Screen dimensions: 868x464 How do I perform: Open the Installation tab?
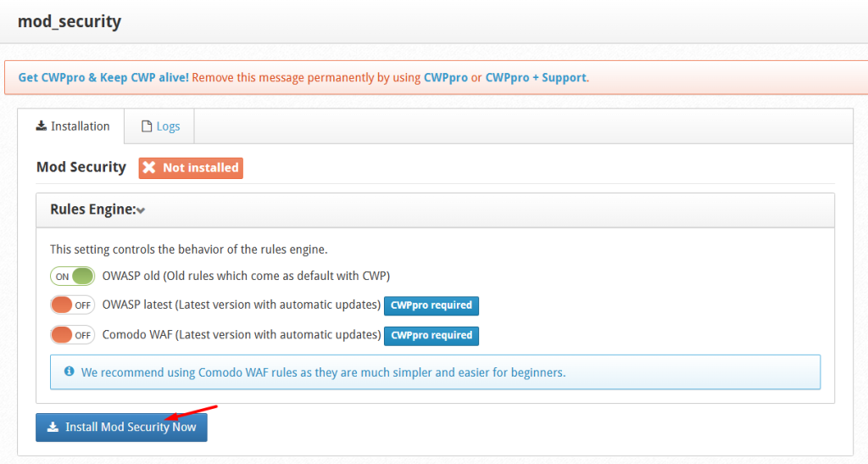(72, 126)
